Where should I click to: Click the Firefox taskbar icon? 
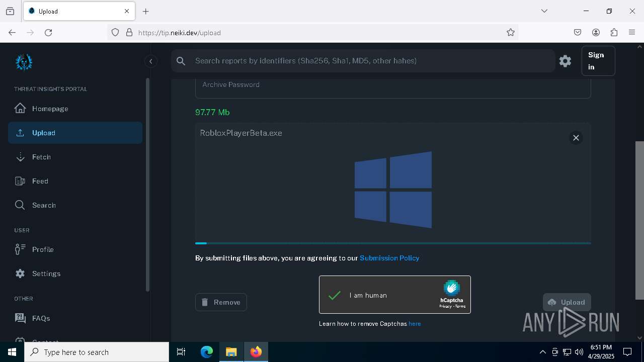(256, 352)
